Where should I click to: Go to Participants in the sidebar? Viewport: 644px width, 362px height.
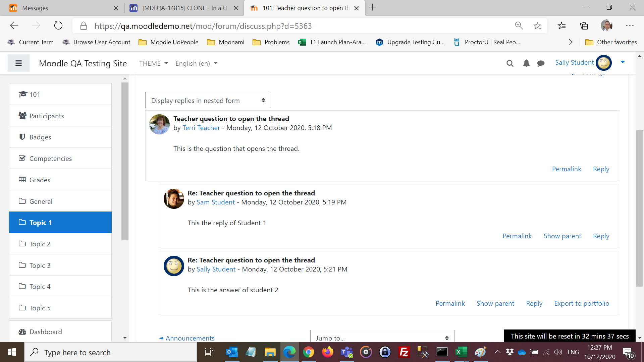[x=60, y=116]
